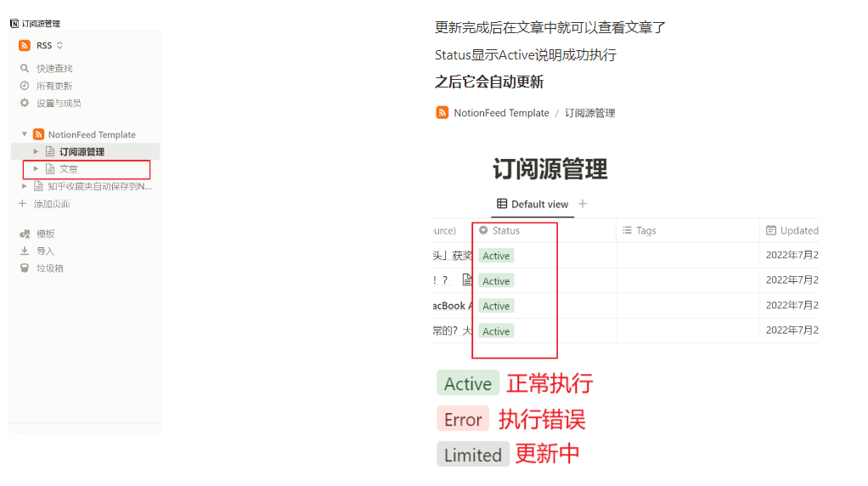Click the 订阅源管理 breadcrumb link
The height and width of the screenshot is (486, 868).
coord(589,113)
